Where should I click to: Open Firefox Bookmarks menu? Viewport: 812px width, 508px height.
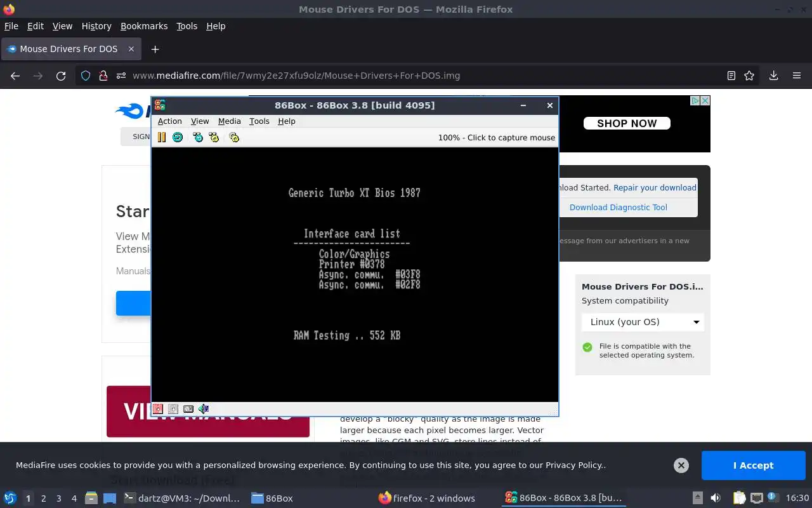click(144, 26)
